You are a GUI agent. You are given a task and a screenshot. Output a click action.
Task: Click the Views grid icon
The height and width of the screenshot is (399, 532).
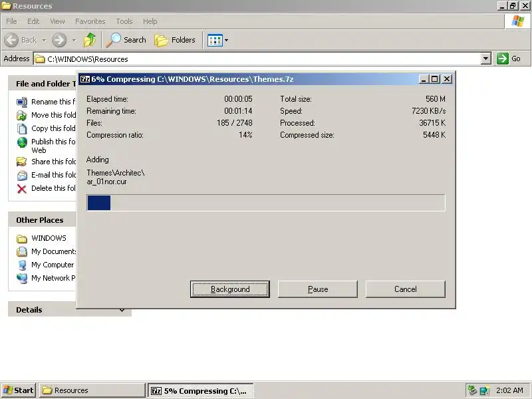(x=215, y=41)
